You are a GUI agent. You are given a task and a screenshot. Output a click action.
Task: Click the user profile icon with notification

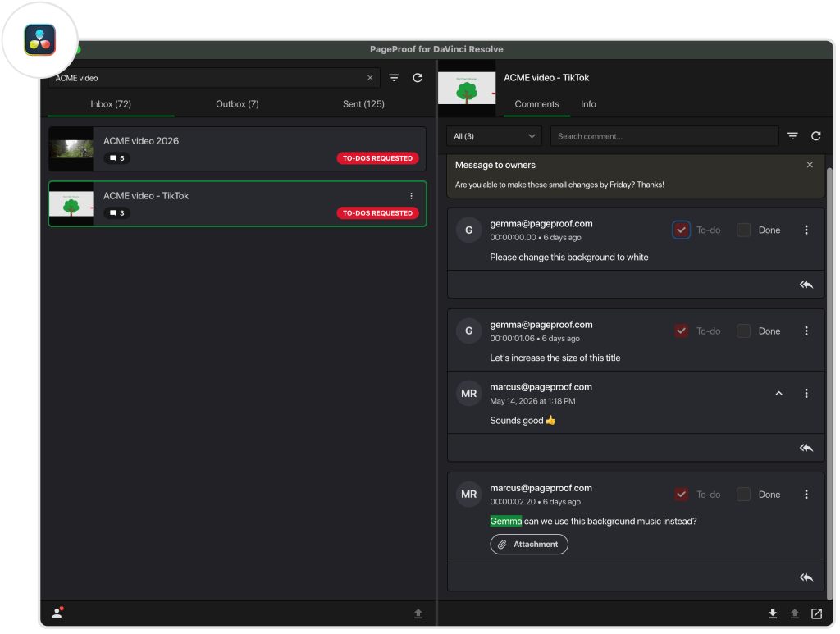click(58, 613)
